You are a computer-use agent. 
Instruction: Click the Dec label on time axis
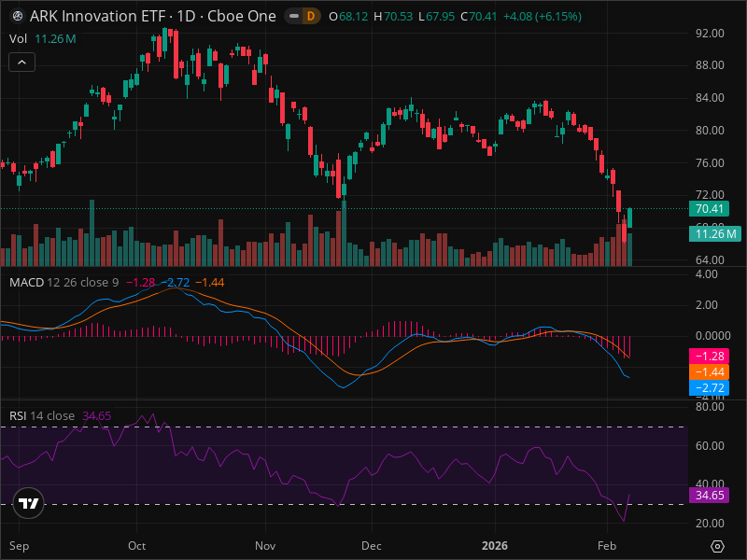coord(371,546)
